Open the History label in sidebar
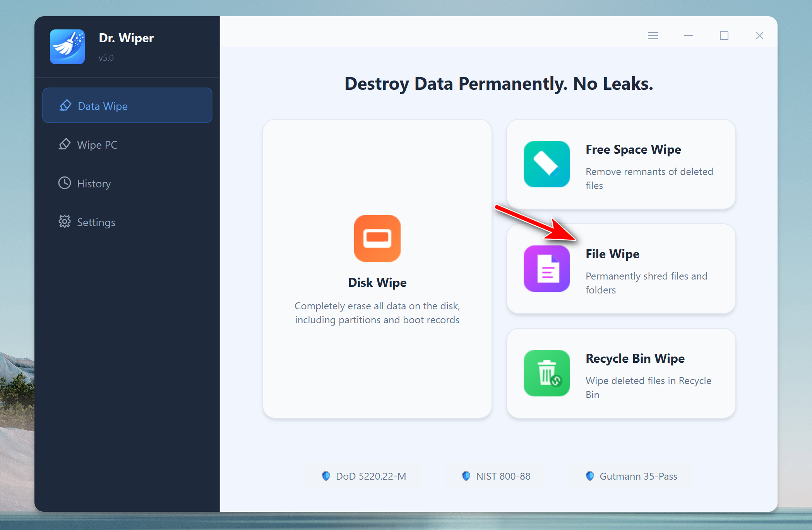 [x=94, y=184]
